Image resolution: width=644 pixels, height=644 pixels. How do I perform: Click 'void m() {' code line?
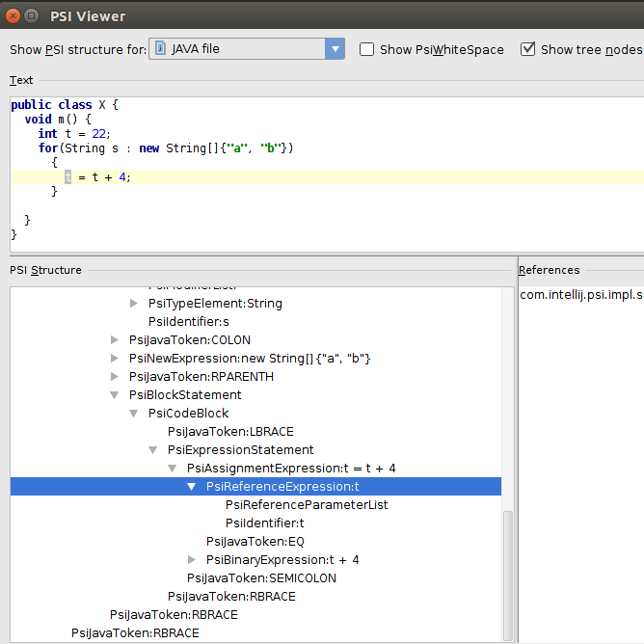coord(58,120)
